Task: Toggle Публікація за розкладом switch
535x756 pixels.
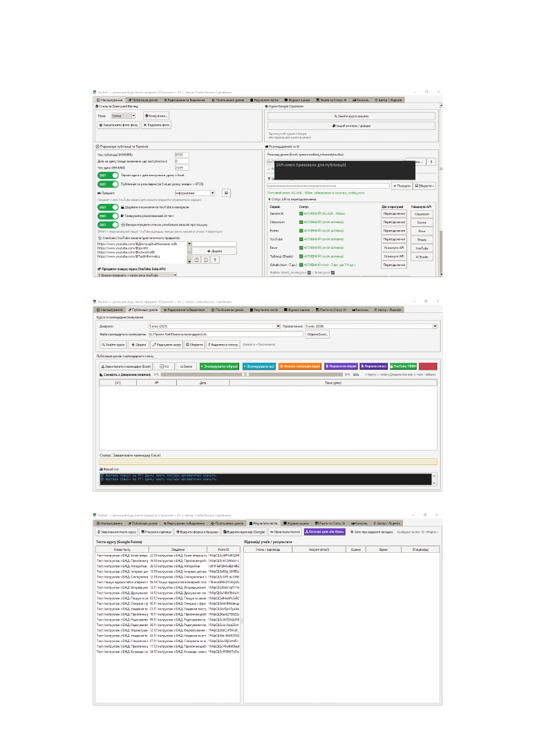Action: (x=108, y=185)
